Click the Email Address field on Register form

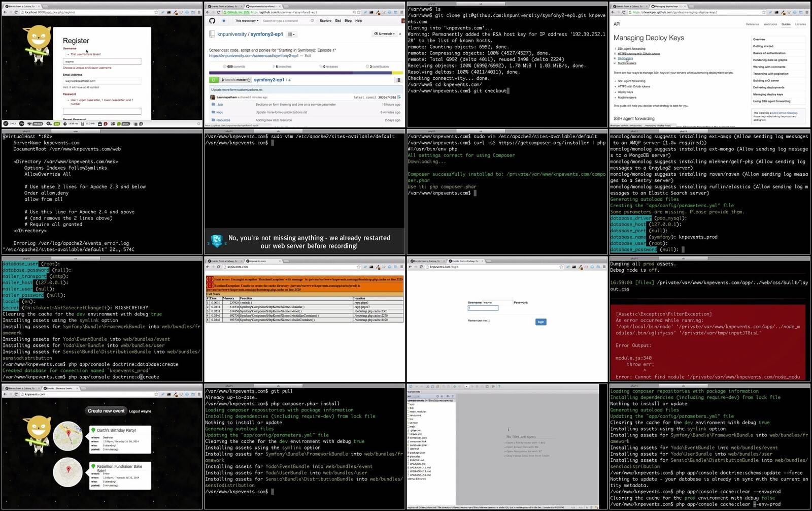[102, 81]
